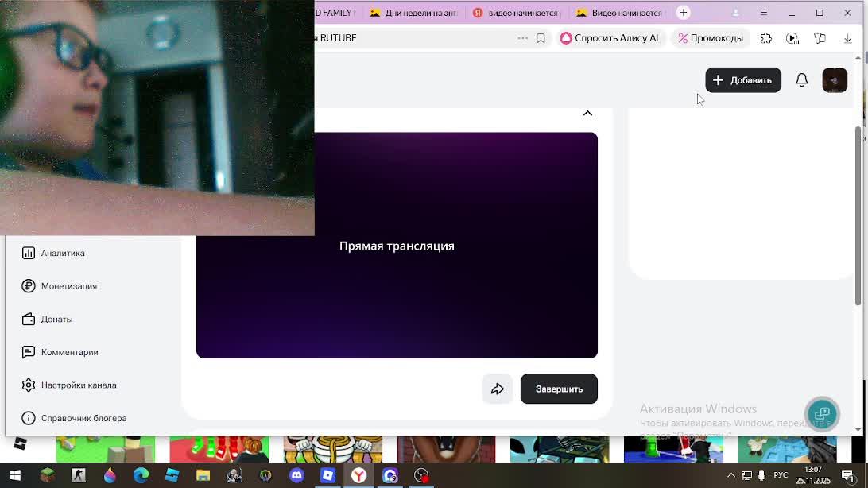End the stream with Завершить

559,389
